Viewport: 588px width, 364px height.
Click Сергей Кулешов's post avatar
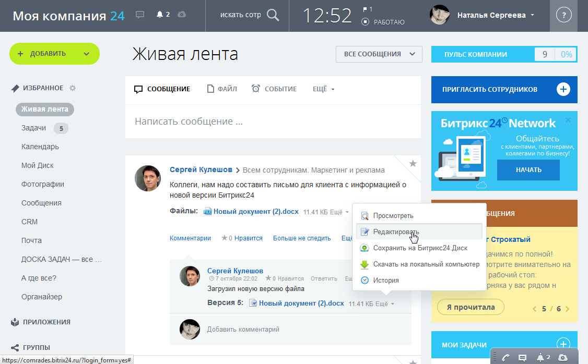(x=148, y=178)
